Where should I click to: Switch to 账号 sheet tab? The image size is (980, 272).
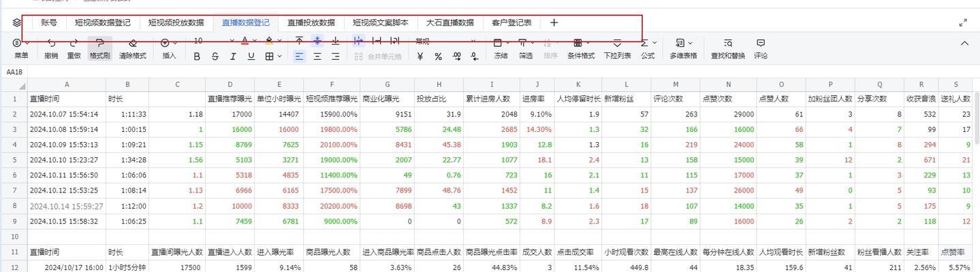[x=49, y=22]
